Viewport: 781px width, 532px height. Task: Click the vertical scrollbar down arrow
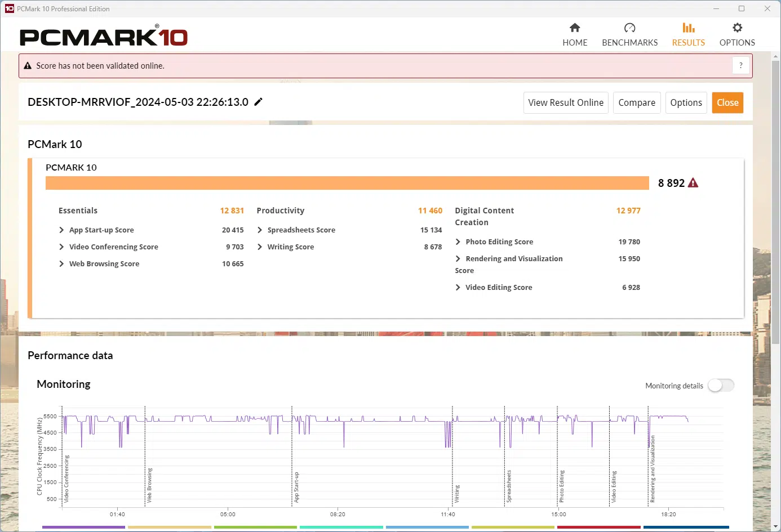pos(776,527)
